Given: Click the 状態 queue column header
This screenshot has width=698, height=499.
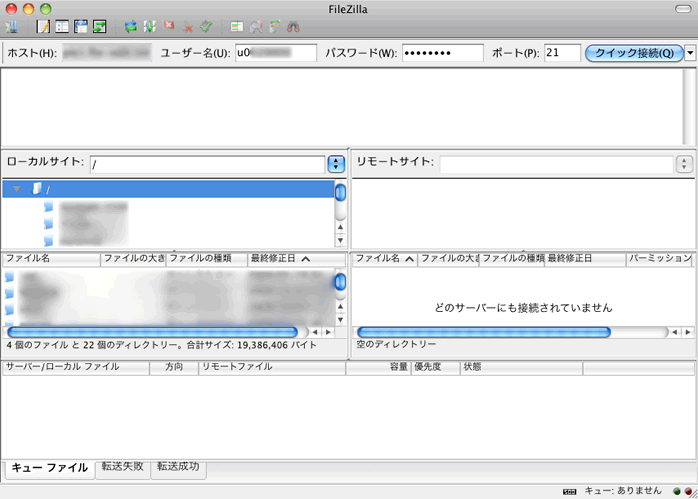Looking at the screenshot, I should (522, 367).
